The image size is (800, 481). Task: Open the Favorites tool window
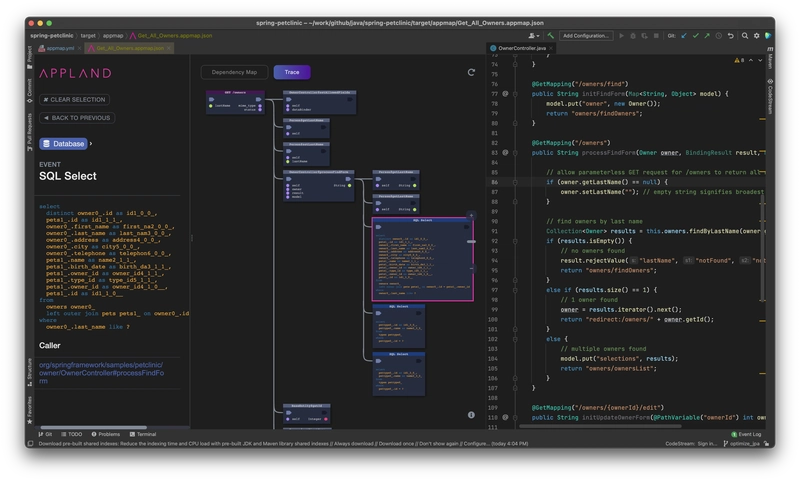[30, 410]
